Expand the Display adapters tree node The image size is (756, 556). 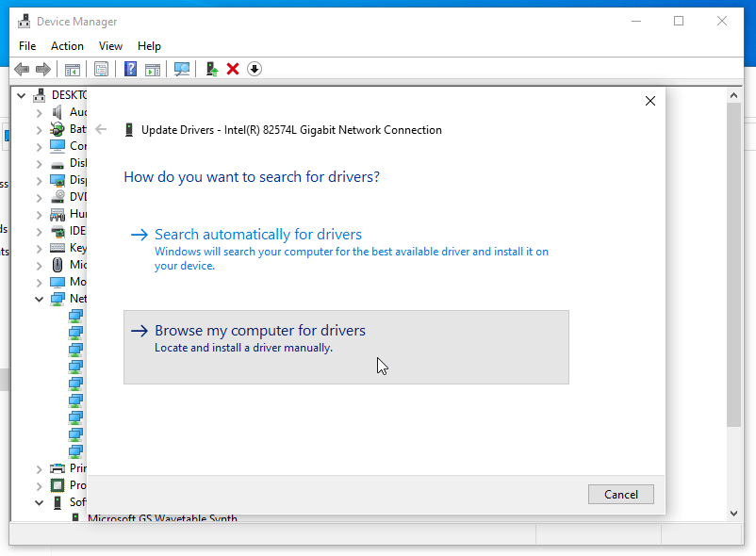tap(39, 181)
